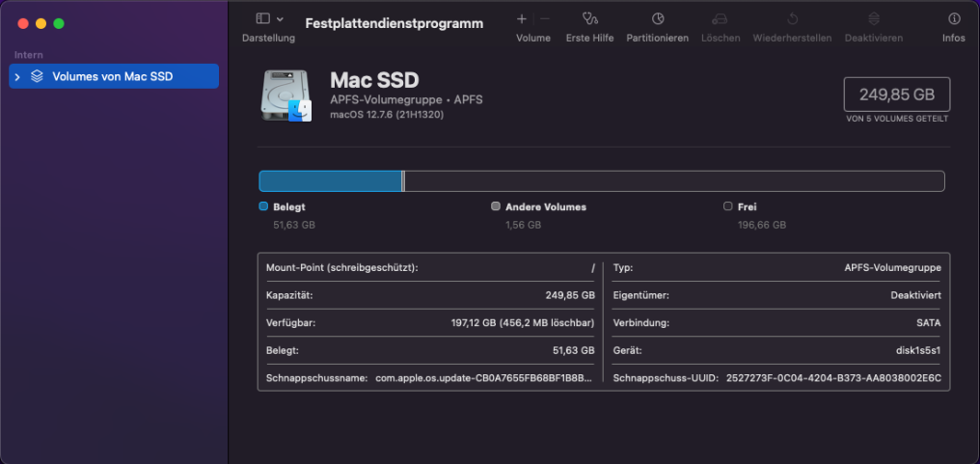Minimize the window with the yellow button
The image size is (980, 464).
tap(41, 24)
